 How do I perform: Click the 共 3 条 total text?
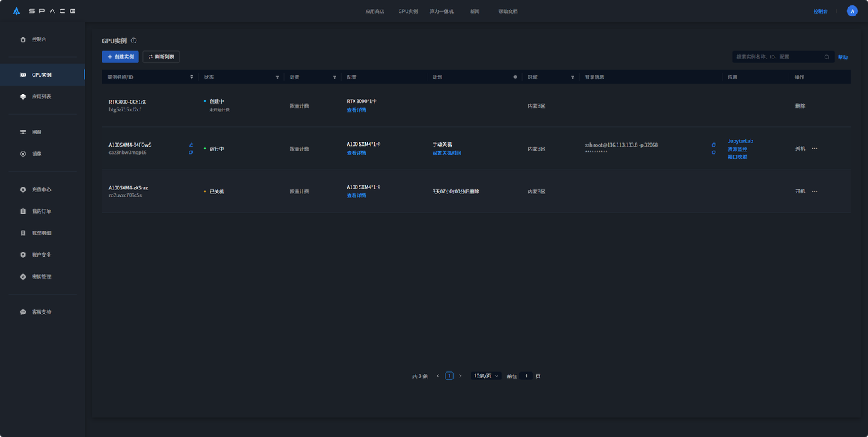point(420,376)
